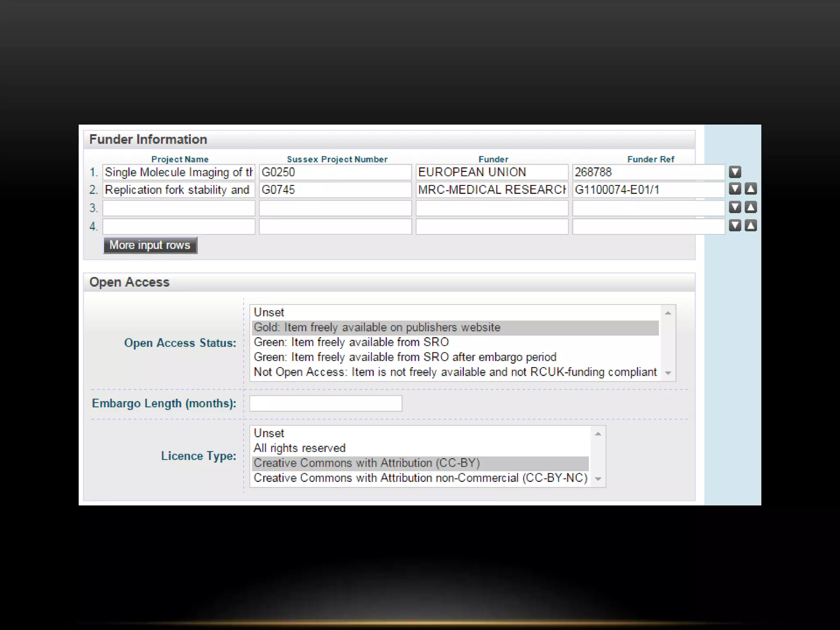Move funder row 2 down arrow icon
The image size is (840, 630).
[735, 189]
